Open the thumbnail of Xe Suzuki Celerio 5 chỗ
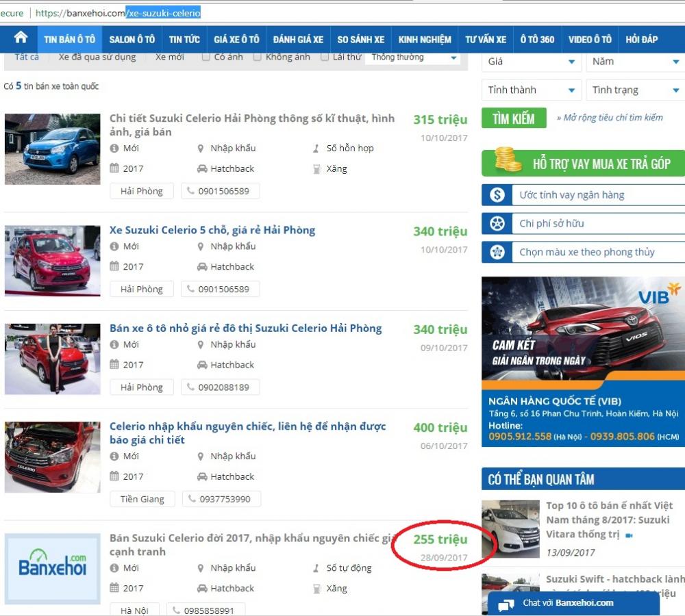Screen dimensions: 685x616 point(53,261)
